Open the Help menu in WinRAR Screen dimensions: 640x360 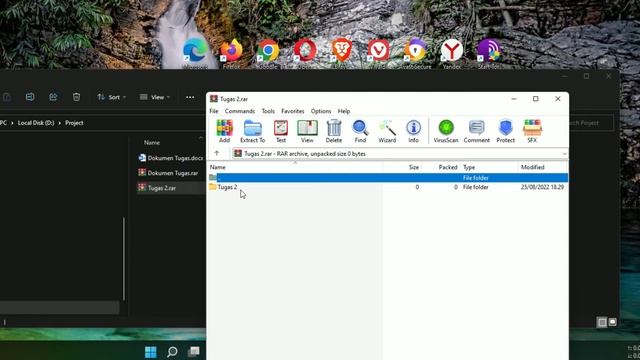(x=344, y=111)
